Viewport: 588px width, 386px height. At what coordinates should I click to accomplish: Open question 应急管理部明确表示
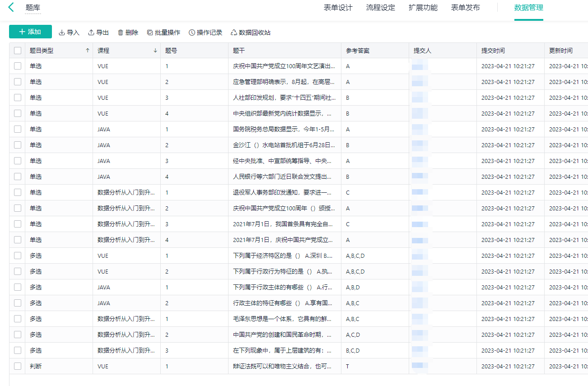click(284, 82)
